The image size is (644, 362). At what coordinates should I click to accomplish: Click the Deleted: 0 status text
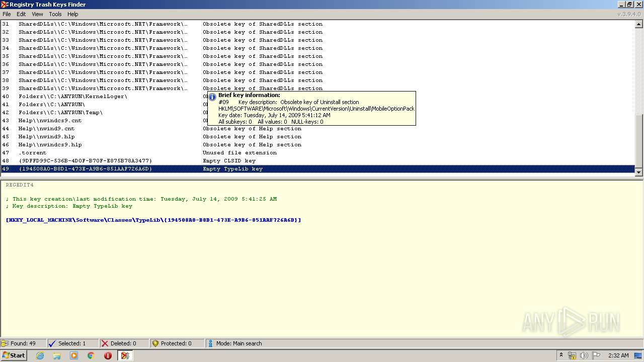click(x=123, y=343)
